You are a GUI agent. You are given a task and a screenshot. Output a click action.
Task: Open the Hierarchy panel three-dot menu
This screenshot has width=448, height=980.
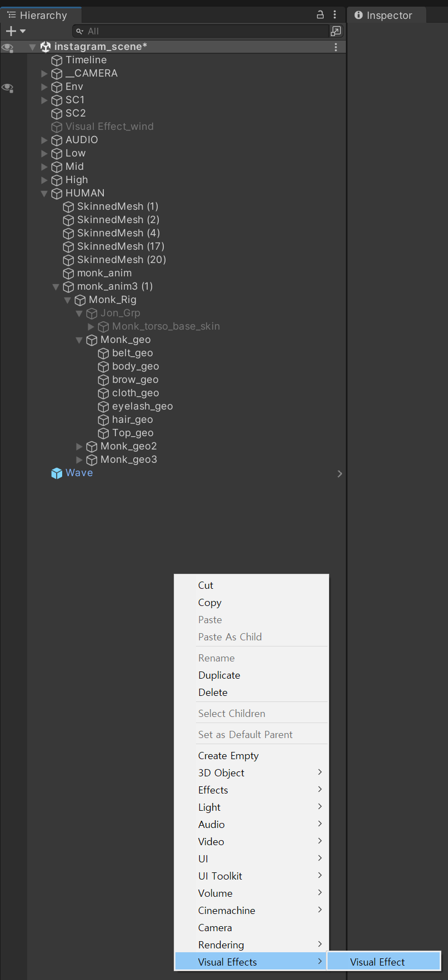335,15
